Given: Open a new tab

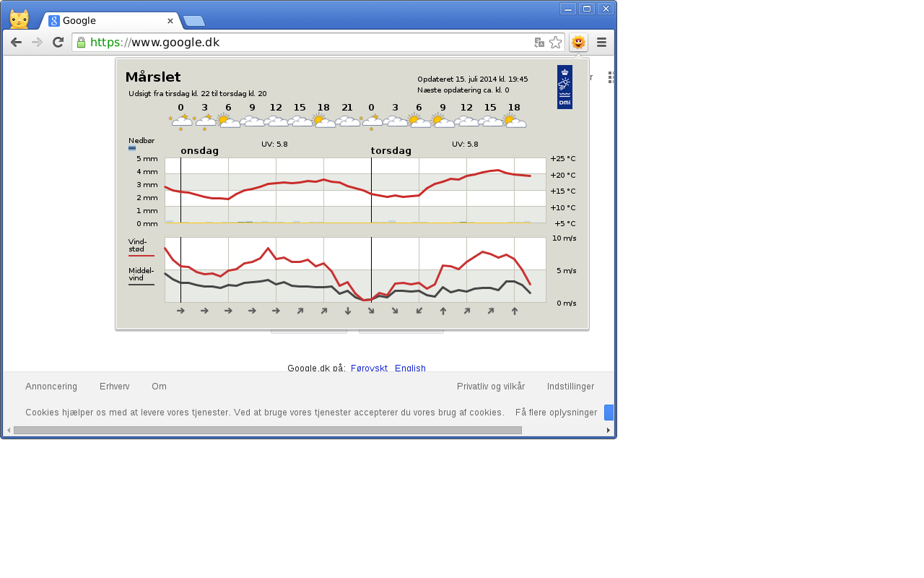Looking at the screenshot, I should (193, 21).
